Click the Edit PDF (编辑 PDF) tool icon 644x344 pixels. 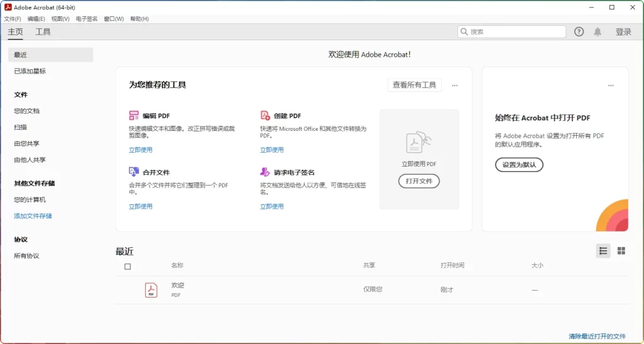[x=133, y=116]
